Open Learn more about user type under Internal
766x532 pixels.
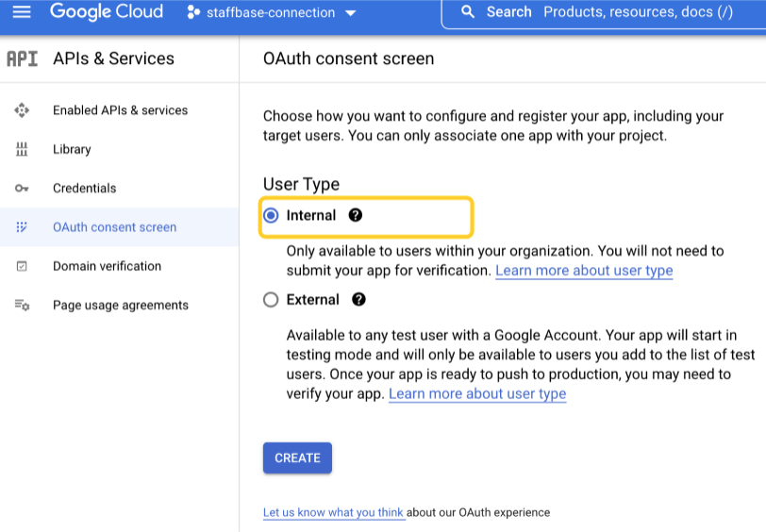point(584,271)
